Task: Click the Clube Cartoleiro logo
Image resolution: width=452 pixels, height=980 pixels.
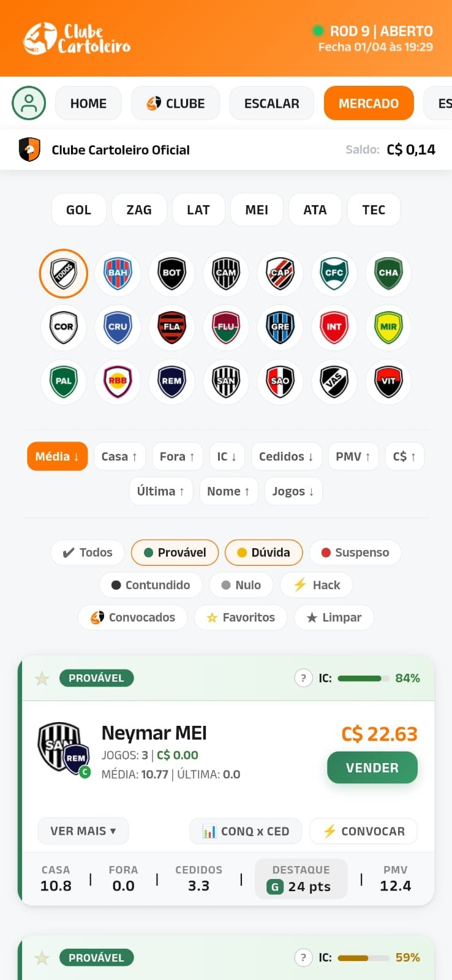Action: [x=77, y=37]
